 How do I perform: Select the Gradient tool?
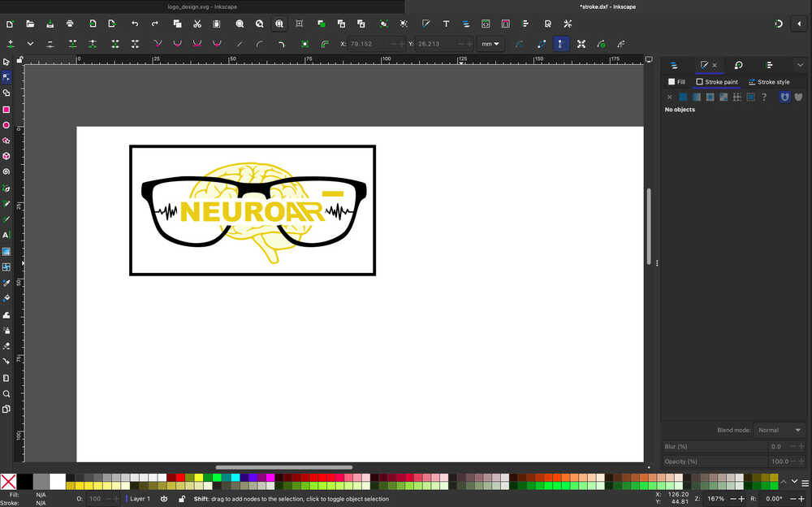point(6,251)
